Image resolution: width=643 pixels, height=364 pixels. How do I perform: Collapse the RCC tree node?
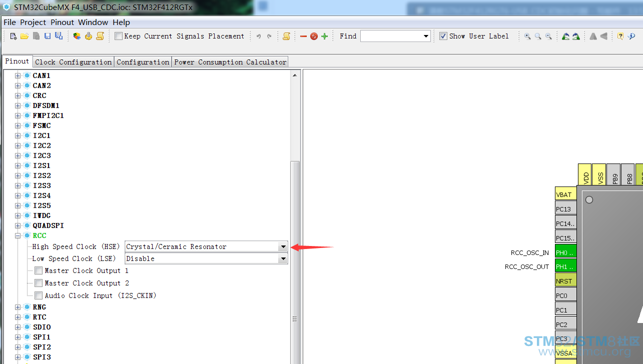18,235
